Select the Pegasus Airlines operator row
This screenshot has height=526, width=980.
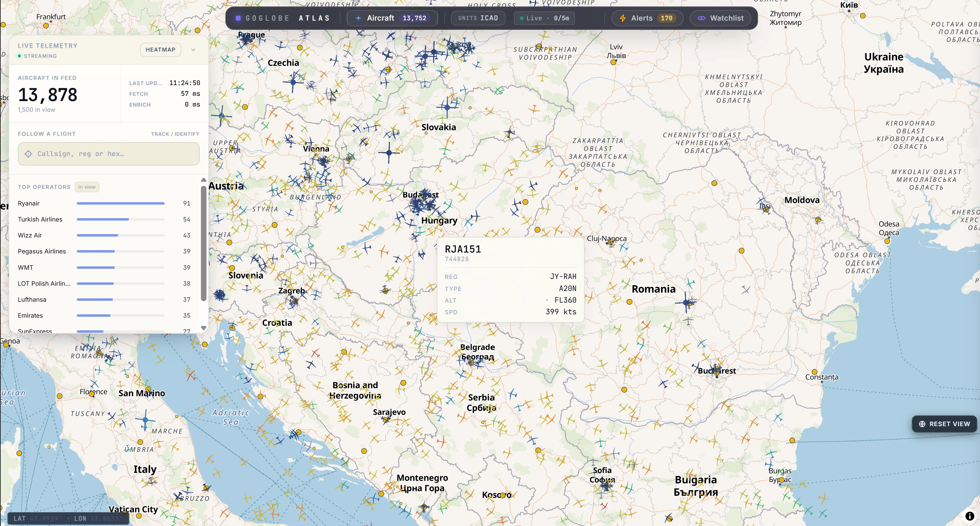tap(104, 252)
